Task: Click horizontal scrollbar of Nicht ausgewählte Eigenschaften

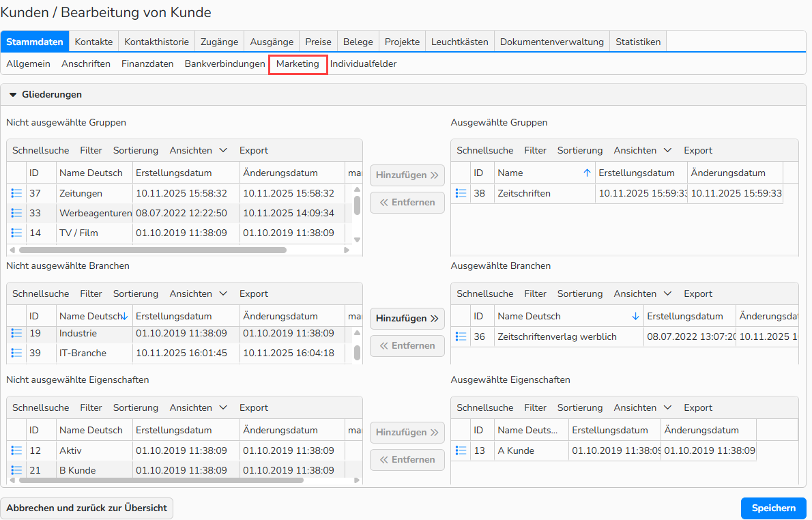Action: pyautogui.click(x=161, y=480)
